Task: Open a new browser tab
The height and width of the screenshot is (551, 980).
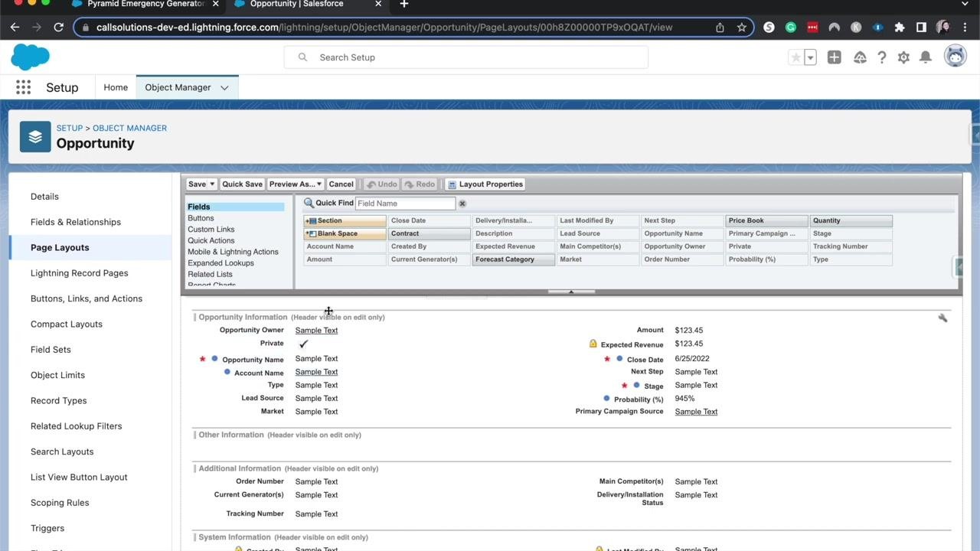Action: 404,5
